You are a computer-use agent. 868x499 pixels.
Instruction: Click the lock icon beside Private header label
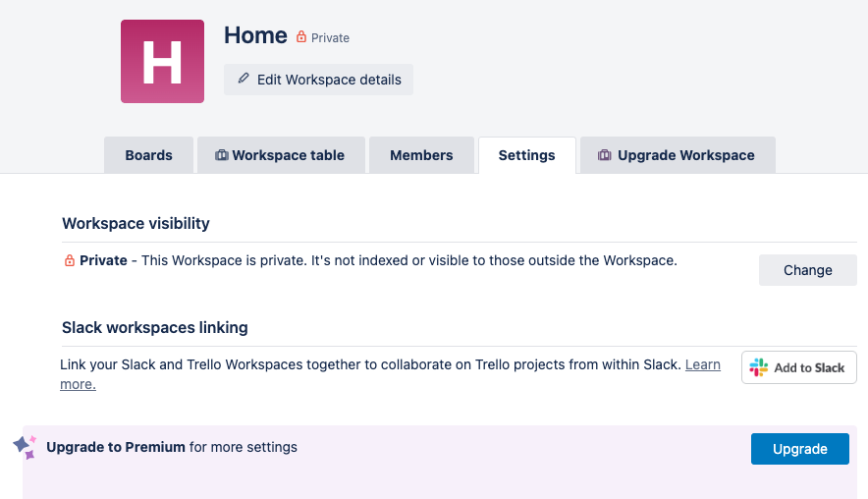pyautogui.click(x=301, y=37)
